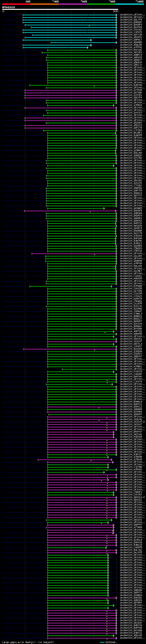The height and width of the screenshot is (644, 146).
Task: Click the purple arrowhead of UniRef100_Q75E49 alignment
Action: tap(112, 460)
